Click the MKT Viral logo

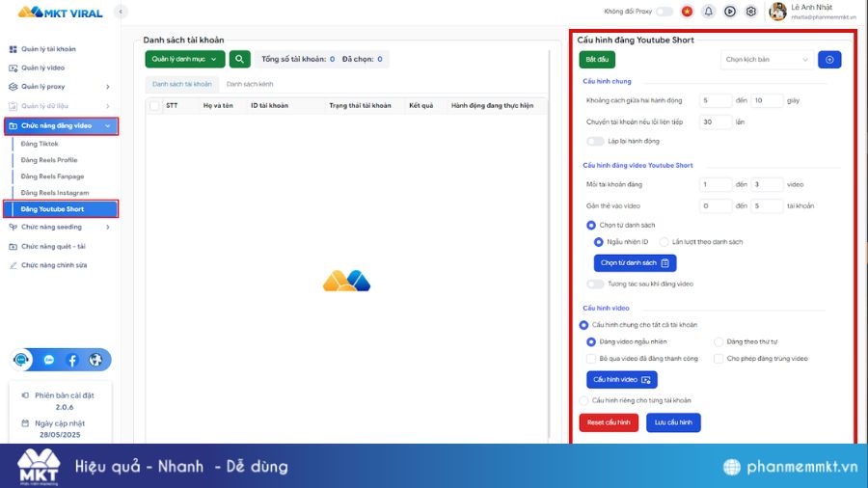[60, 12]
